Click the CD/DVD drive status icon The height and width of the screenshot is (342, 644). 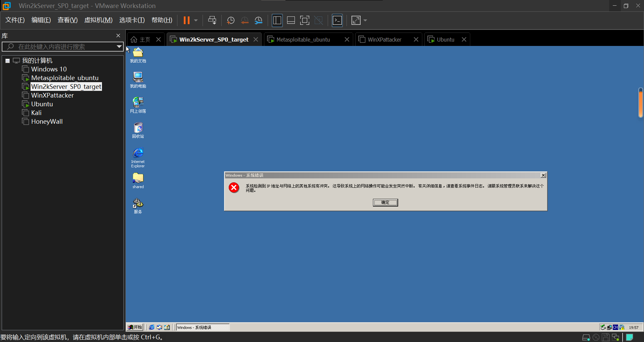(596, 337)
